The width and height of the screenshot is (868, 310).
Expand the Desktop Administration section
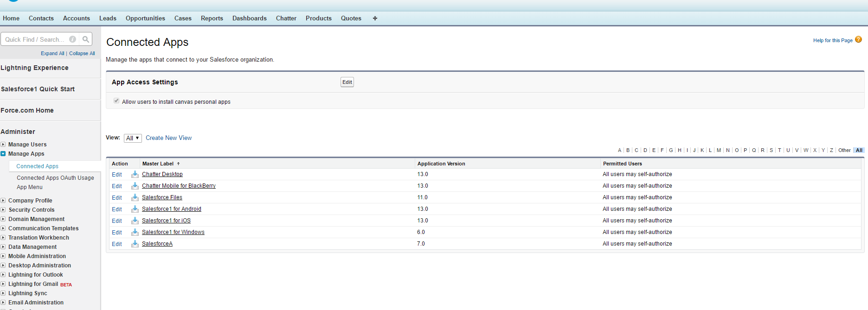point(3,266)
